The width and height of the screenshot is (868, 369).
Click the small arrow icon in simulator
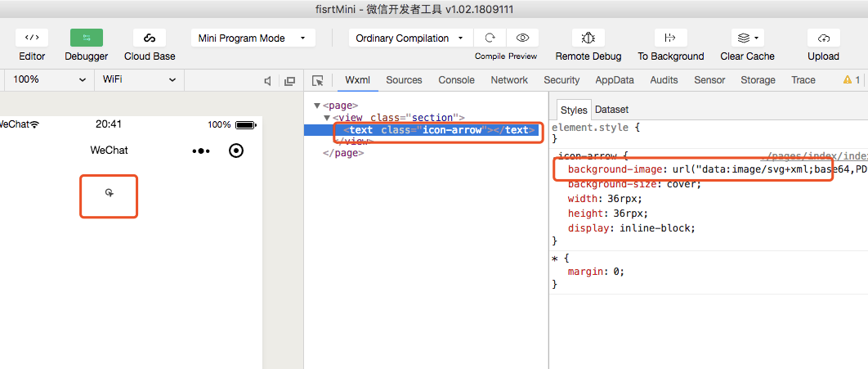point(110,193)
